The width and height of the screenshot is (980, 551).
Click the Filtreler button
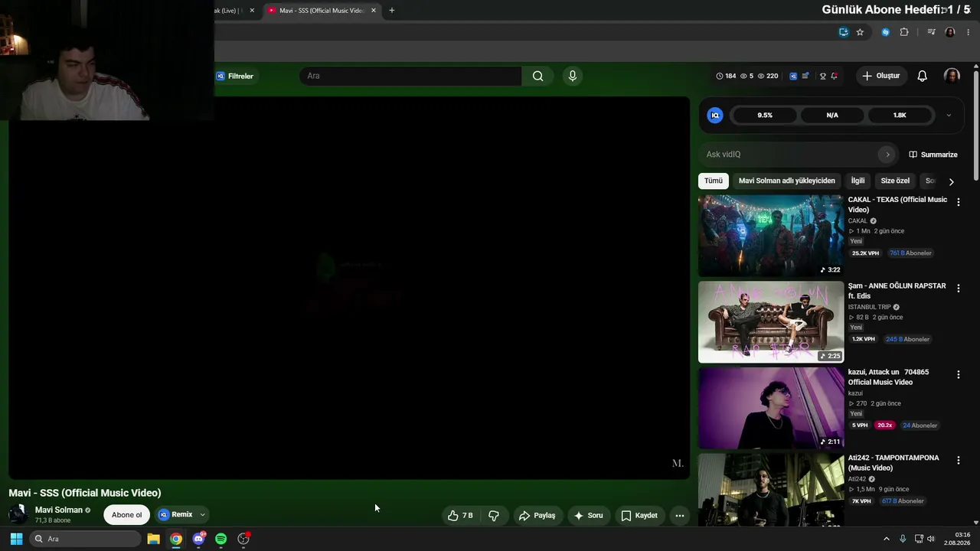(234, 76)
